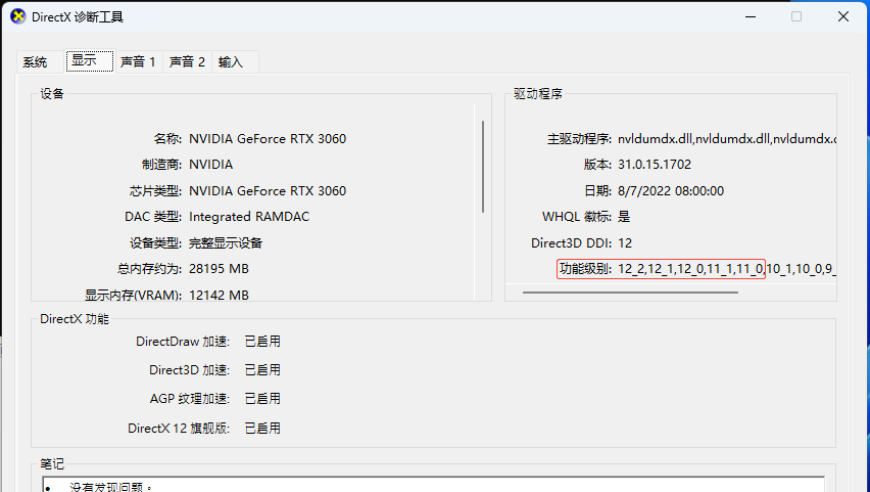Viewport: 870px width, 492px height.
Task: Click DirectX 12 旗舰版 status 已启用
Action: [262, 429]
